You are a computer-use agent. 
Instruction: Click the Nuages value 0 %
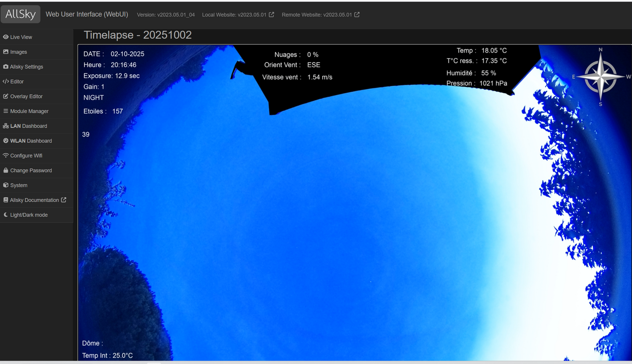313,55
